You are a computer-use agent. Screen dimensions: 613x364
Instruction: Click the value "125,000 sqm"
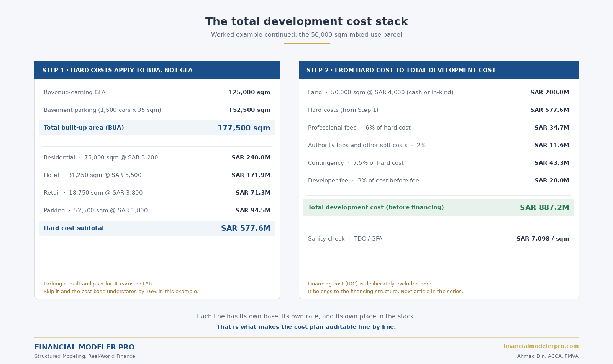coord(249,92)
